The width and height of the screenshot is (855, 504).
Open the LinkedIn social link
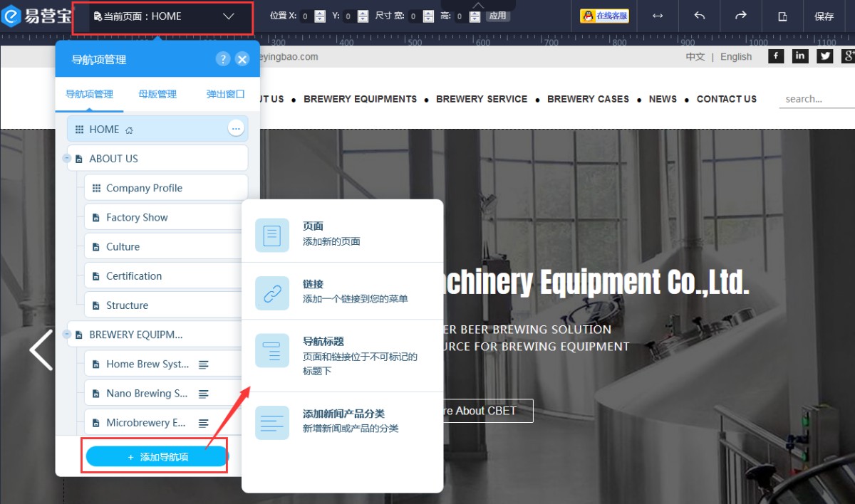(800, 56)
